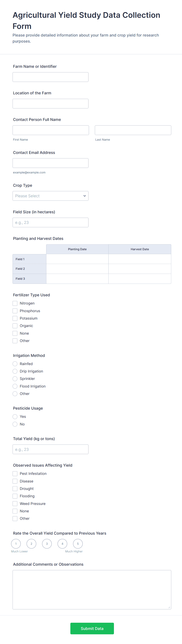The image size is (182, 644).
Task: Open the Crop Type dropdown
Action: [x=50, y=196]
